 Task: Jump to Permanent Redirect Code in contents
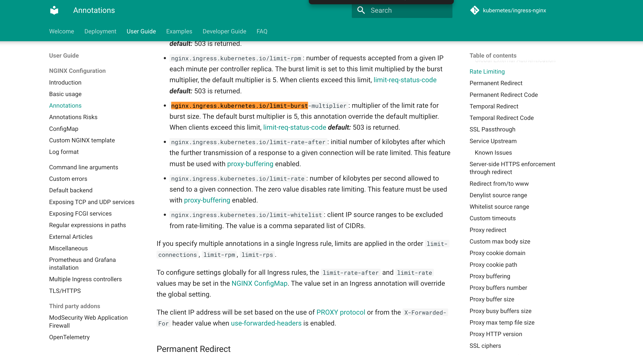(x=503, y=95)
